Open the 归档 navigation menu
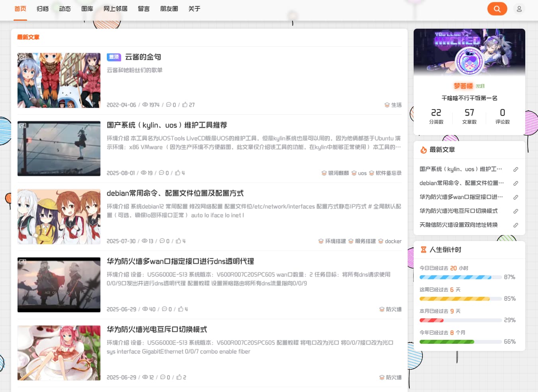 point(43,9)
